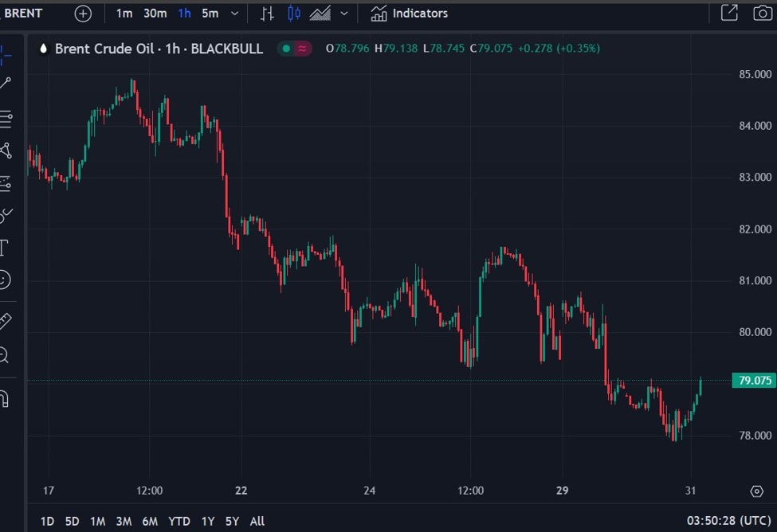Click the 79.075 current price label
This screenshot has width=777, height=532.
(753, 381)
